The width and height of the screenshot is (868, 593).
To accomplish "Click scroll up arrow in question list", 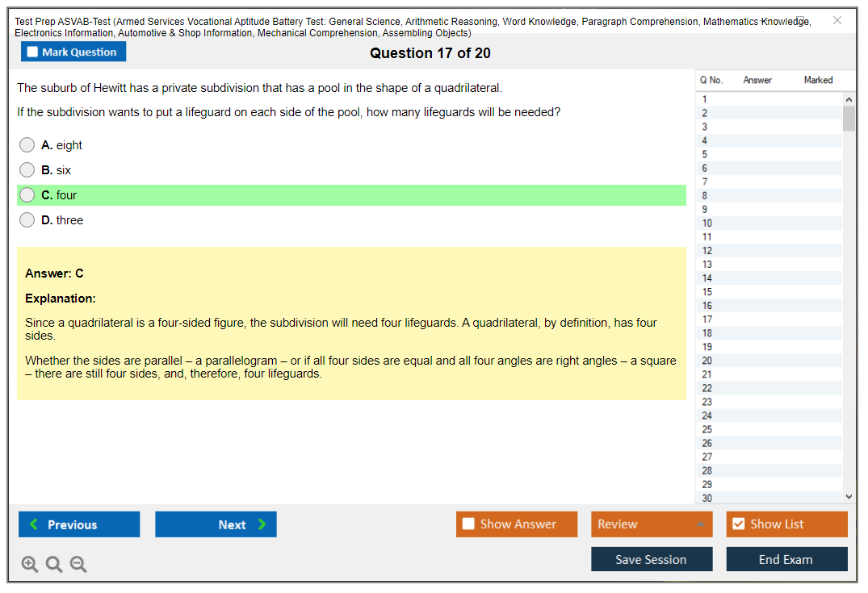I will [x=849, y=99].
